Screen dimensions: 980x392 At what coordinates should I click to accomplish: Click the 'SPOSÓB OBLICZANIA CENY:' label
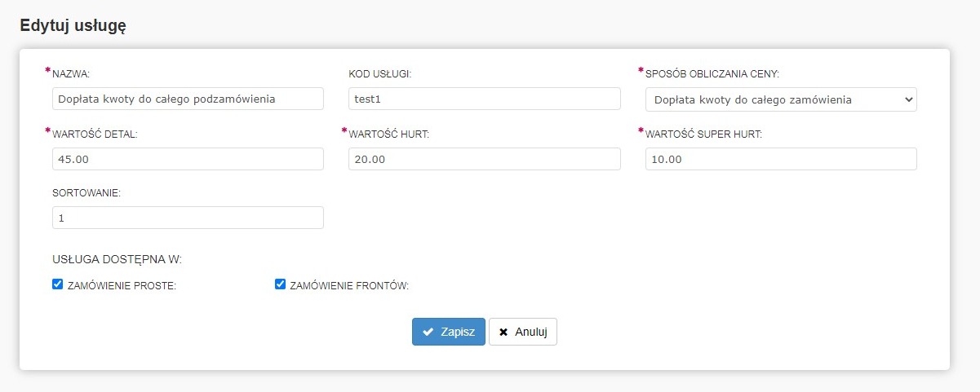(712, 74)
